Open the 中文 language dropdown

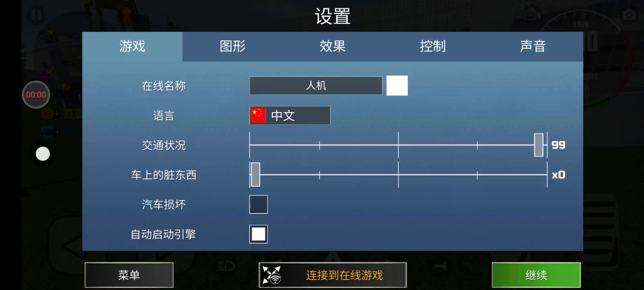(x=290, y=115)
